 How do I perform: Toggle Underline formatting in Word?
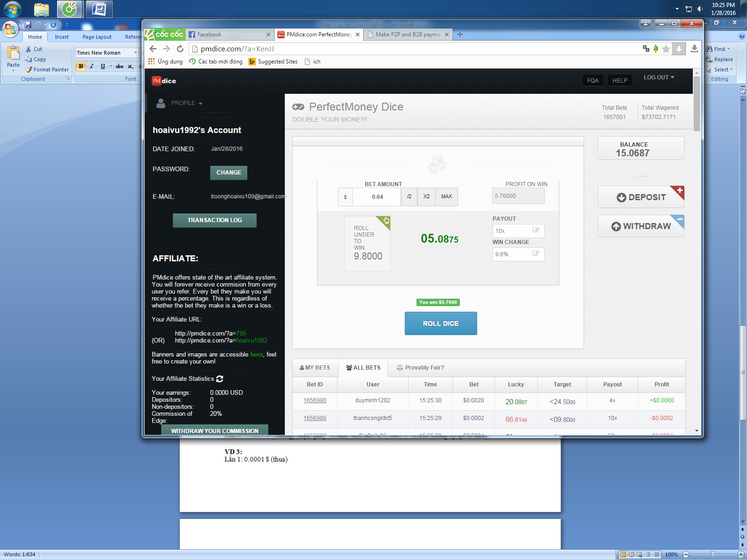pyautogui.click(x=103, y=66)
